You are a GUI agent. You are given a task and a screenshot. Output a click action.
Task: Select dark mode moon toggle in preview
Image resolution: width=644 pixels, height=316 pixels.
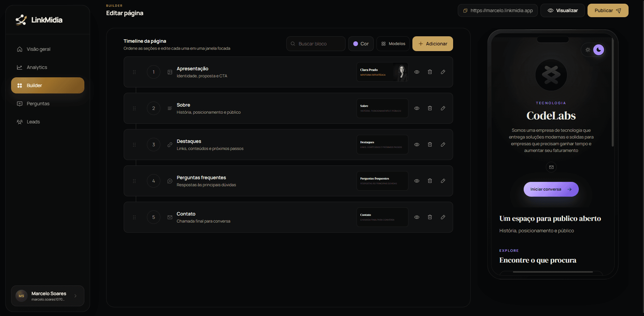click(x=599, y=50)
